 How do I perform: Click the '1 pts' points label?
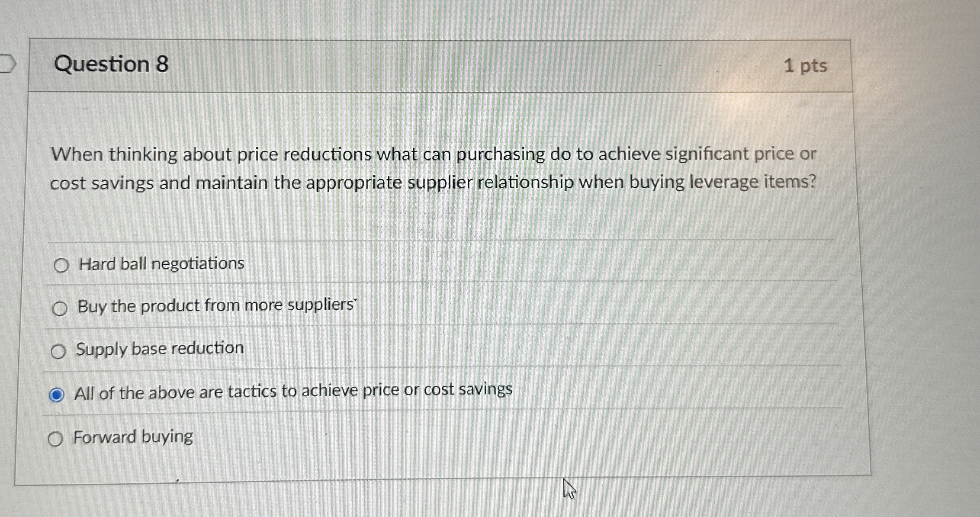[x=806, y=66]
